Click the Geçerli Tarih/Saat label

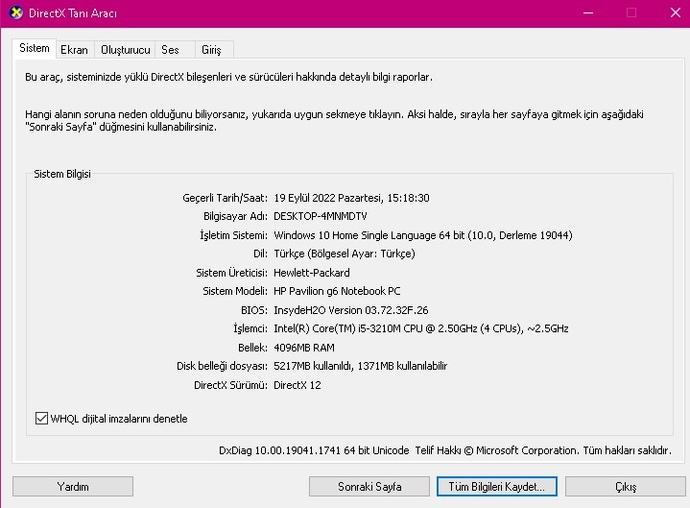225,198
